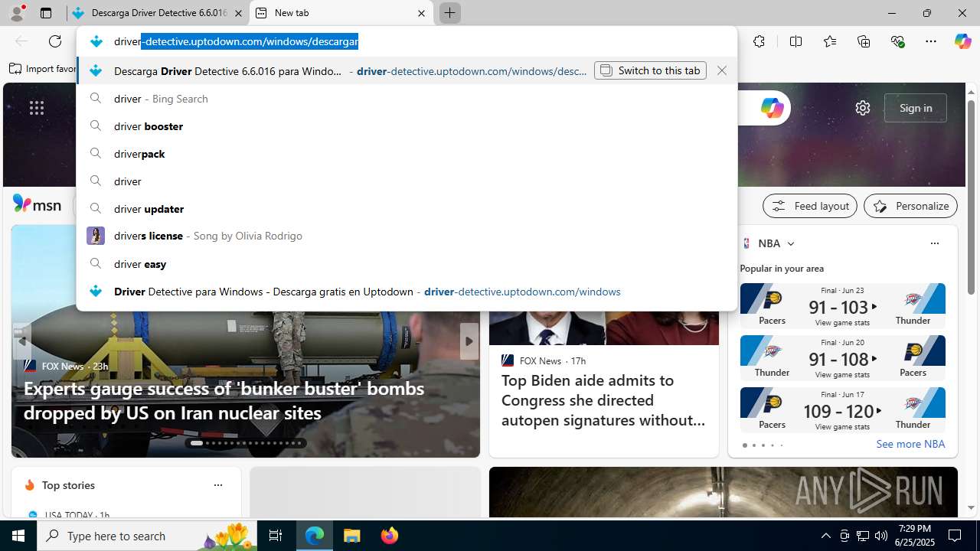This screenshot has width=980, height=551.
Task: Select 'driver updater' suggestion
Action: coord(407,209)
